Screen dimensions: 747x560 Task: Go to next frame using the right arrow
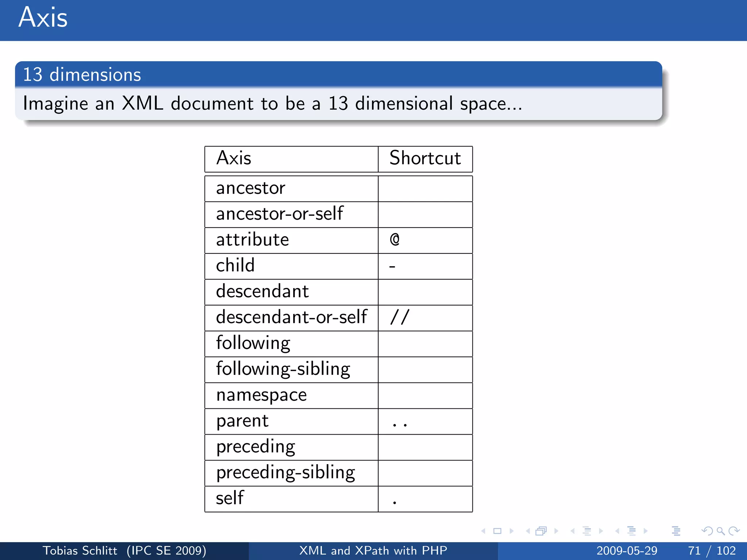pyautogui.click(x=556, y=531)
